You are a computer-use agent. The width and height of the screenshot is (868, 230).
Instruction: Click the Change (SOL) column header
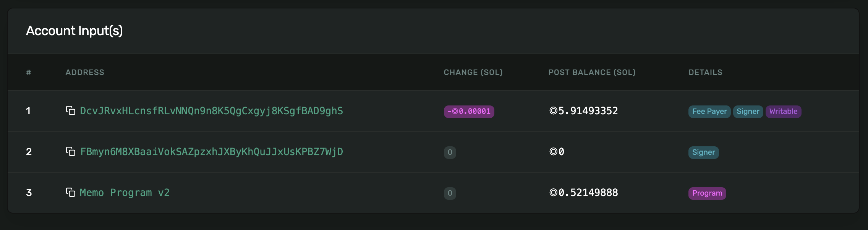pyautogui.click(x=473, y=72)
